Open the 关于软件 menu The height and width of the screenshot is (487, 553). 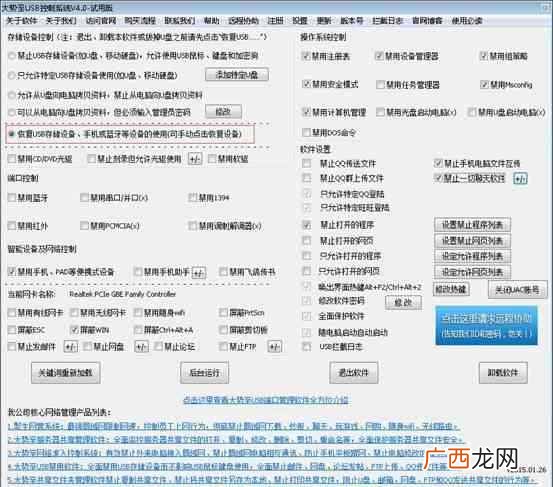pos(22,21)
